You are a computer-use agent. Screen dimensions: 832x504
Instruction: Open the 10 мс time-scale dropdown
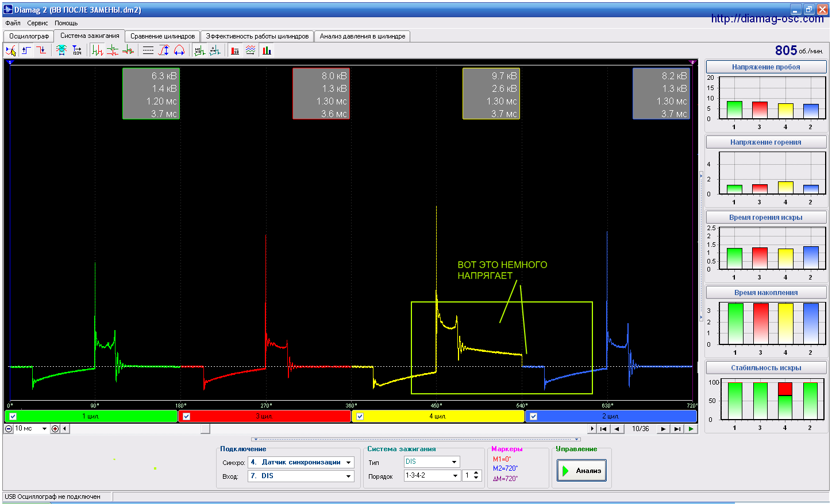pos(44,429)
